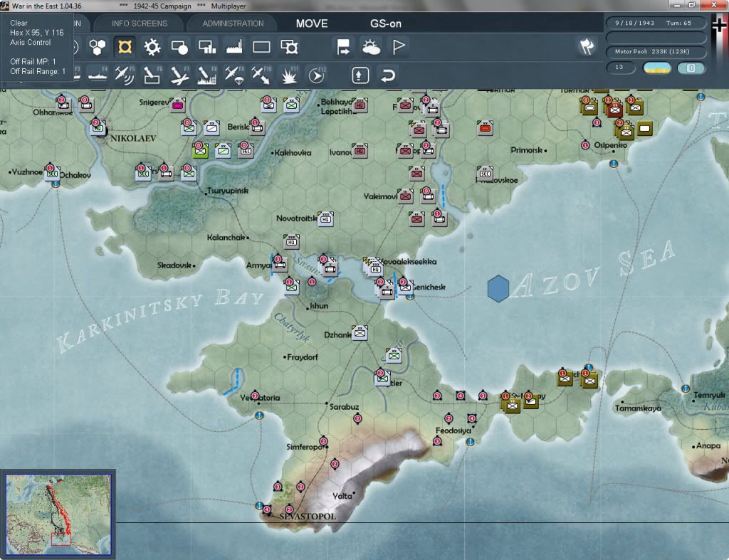Select air transport mode F9 parachute

click(234, 75)
